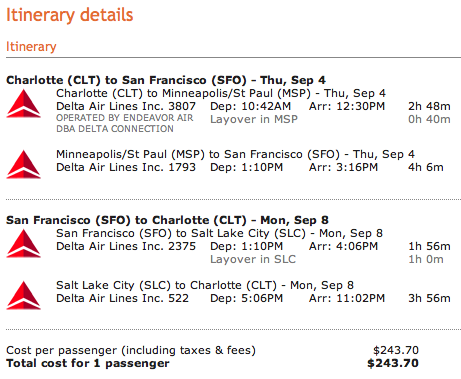461x379 pixels.
Task: Click the Salt Lake City to Charlotte segment title
Action: pyautogui.click(x=205, y=285)
